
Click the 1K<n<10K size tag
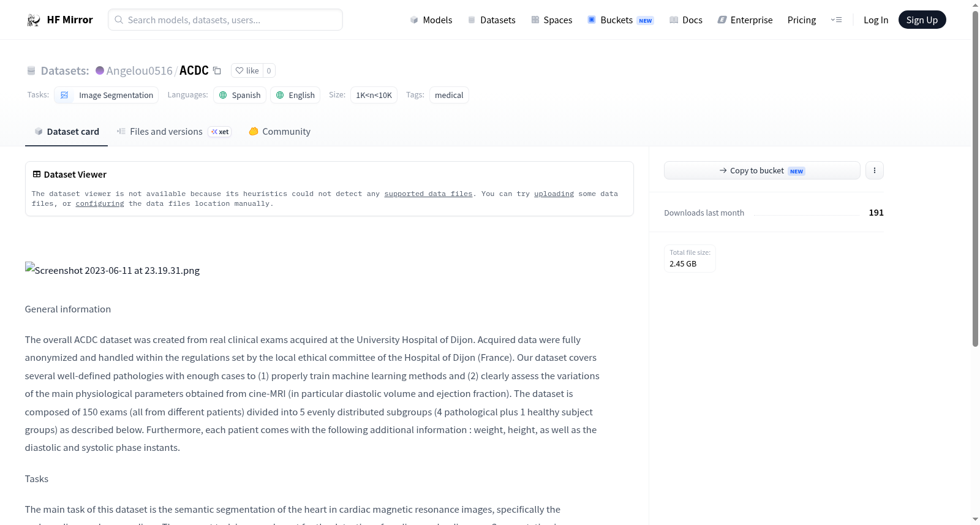[x=374, y=95]
